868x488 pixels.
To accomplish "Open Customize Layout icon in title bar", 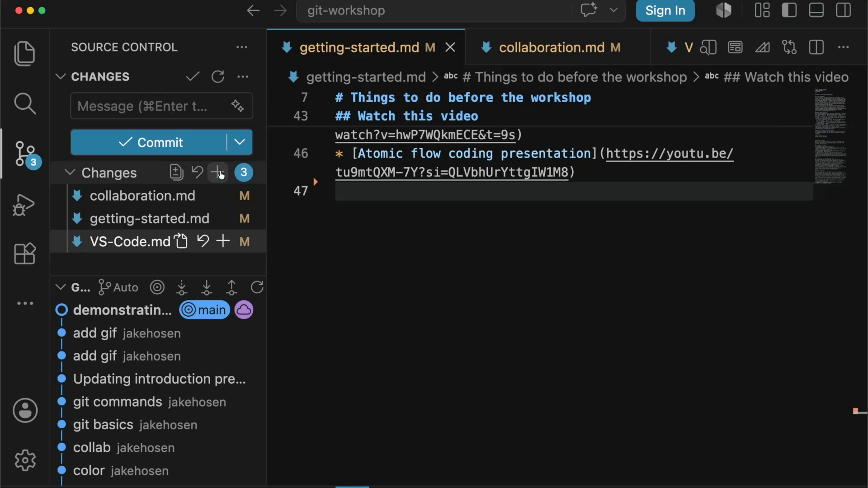I will 762,10.
